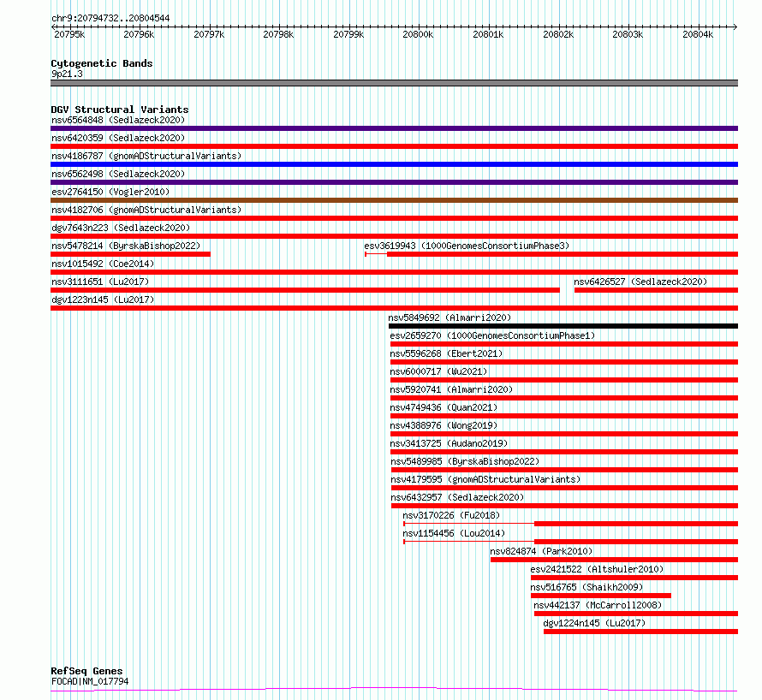Click the nsv3413725 (Audano2019) label
The height and width of the screenshot is (700, 762).
(x=449, y=443)
